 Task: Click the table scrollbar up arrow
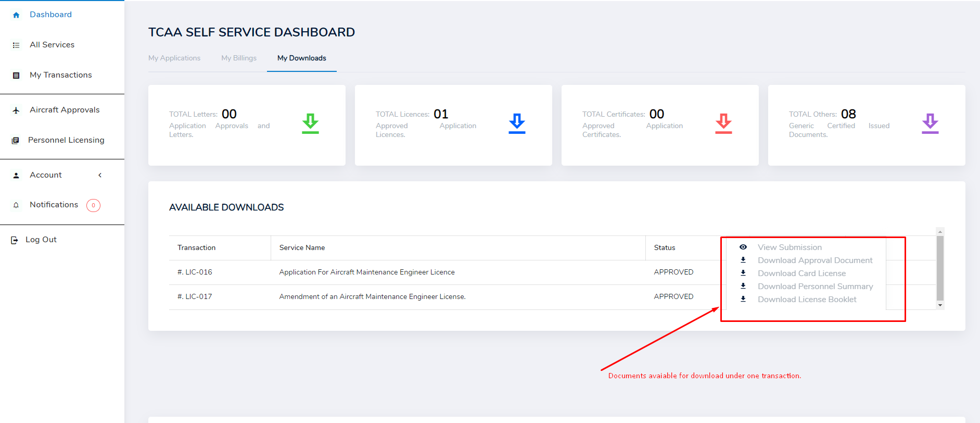pos(940,231)
